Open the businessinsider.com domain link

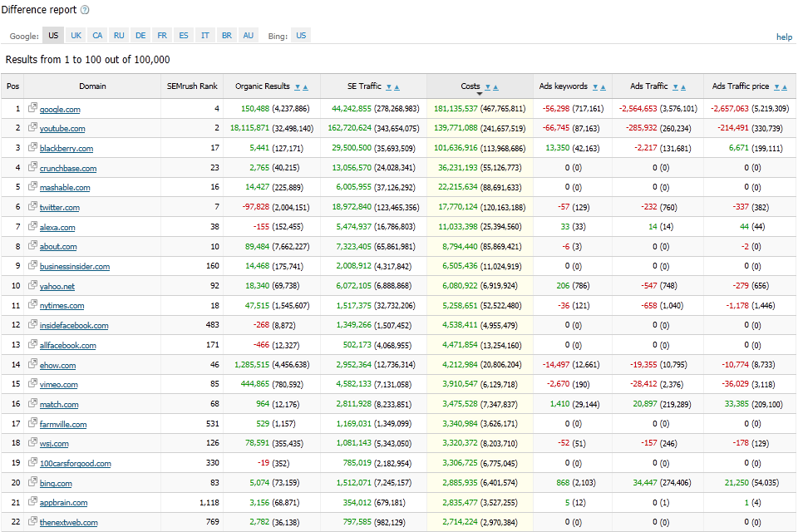tap(75, 266)
